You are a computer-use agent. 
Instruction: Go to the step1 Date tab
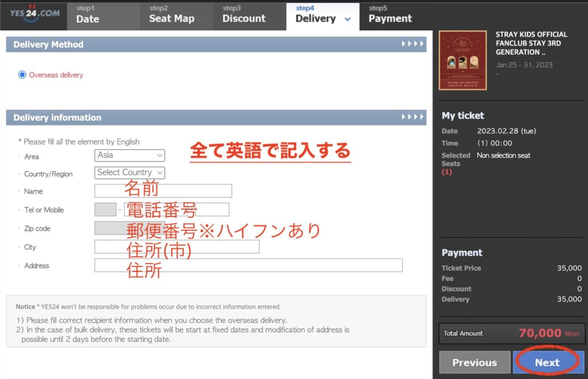coord(103,15)
